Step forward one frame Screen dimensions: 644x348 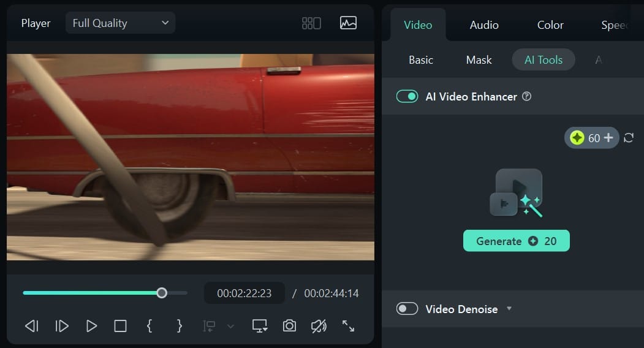[x=62, y=326]
